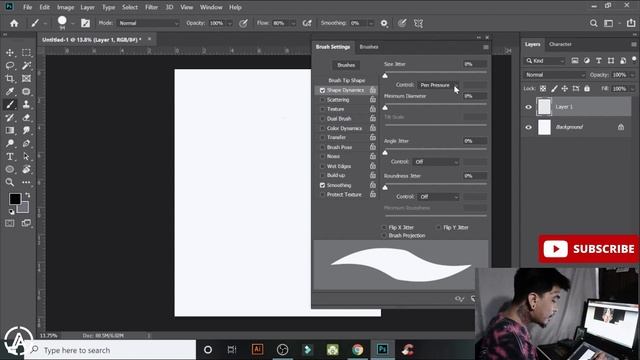Enable the Transfer checkbox
The height and width of the screenshot is (360, 640).
tap(322, 138)
